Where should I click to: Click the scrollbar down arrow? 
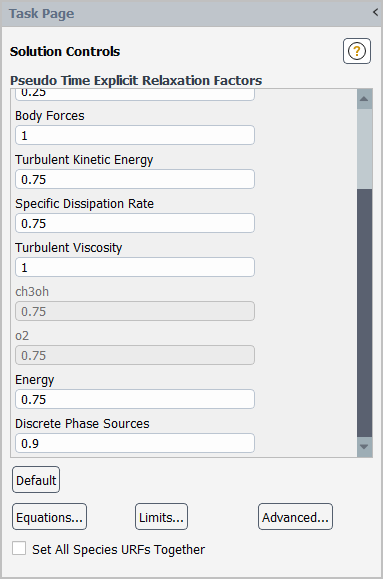click(x=364, y=447)
